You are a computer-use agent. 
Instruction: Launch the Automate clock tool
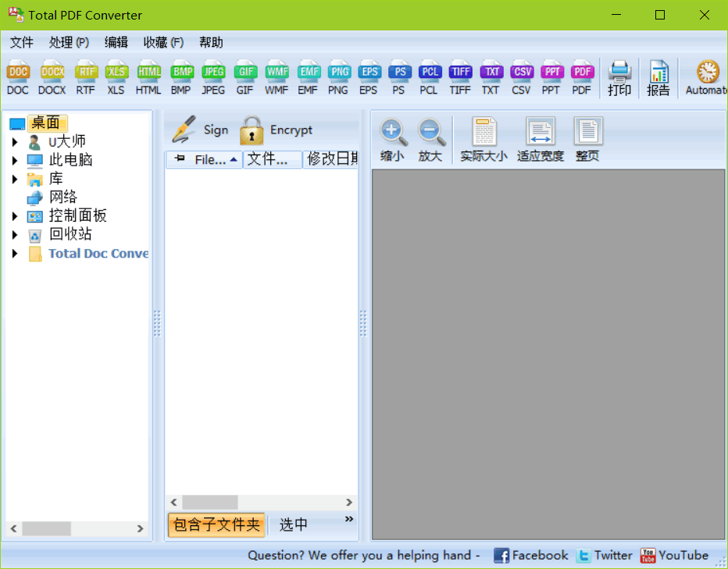pos(706,77)
